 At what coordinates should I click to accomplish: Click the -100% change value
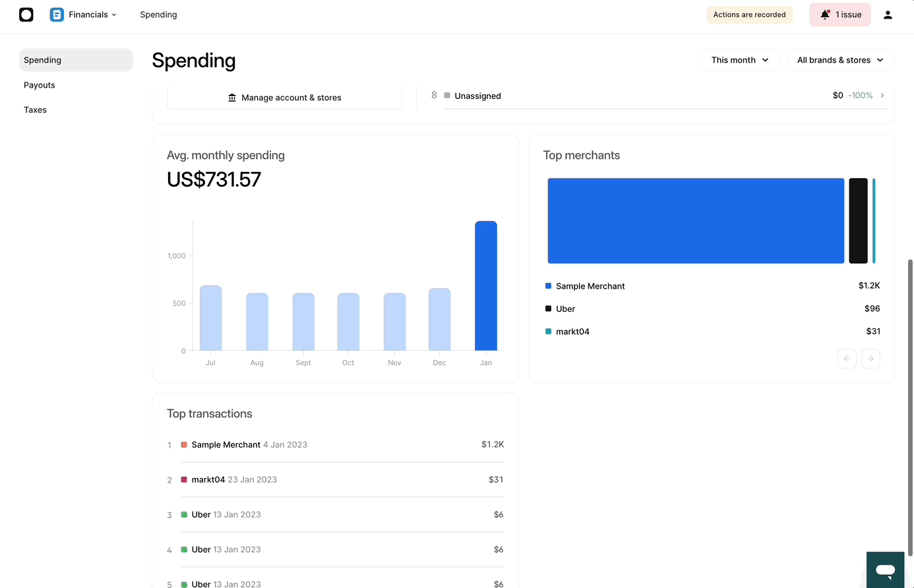[861, 96]
